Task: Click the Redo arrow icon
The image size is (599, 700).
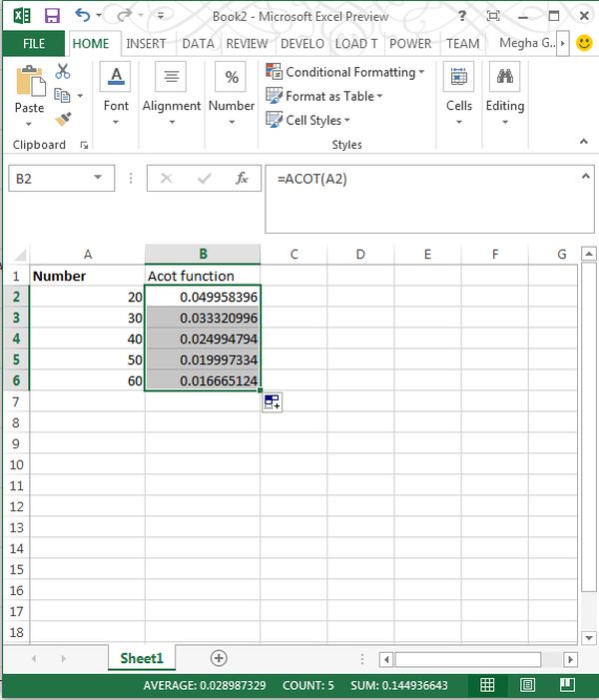Action: pos(124,15)
